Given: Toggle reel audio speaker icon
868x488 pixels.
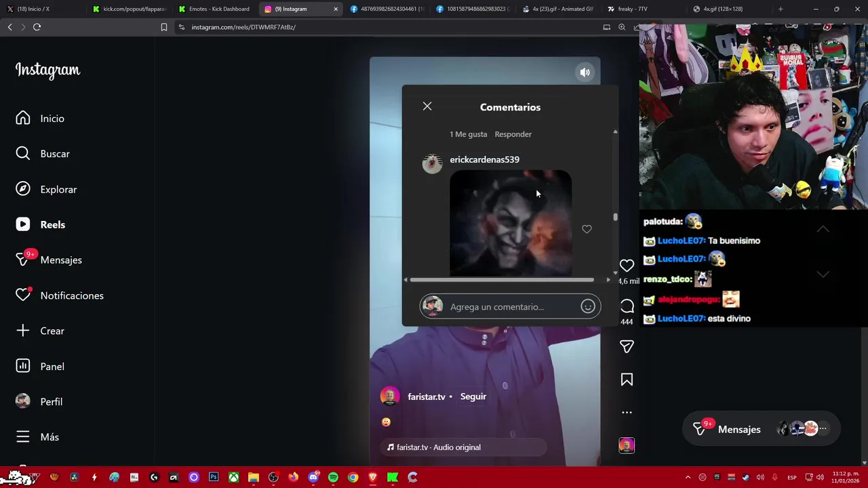Looking at the screenshot, I should pyautogui.click(x=585, y=73).
